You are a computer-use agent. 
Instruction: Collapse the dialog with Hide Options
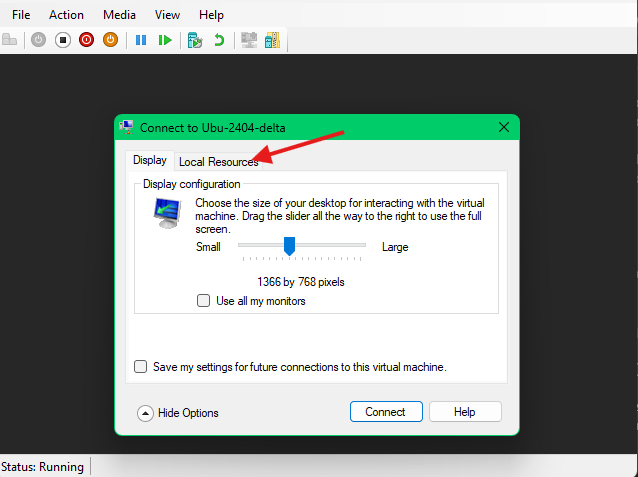(178, 412)
